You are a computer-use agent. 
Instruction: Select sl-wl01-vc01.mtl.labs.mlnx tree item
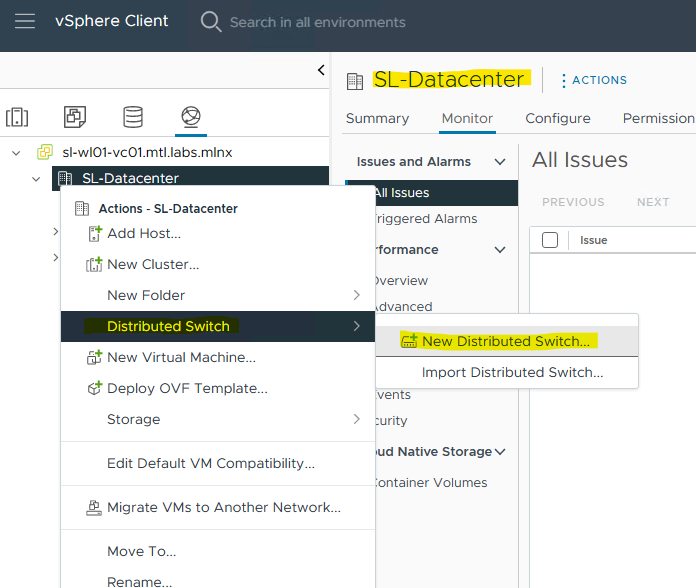click(x=147, y=152)
